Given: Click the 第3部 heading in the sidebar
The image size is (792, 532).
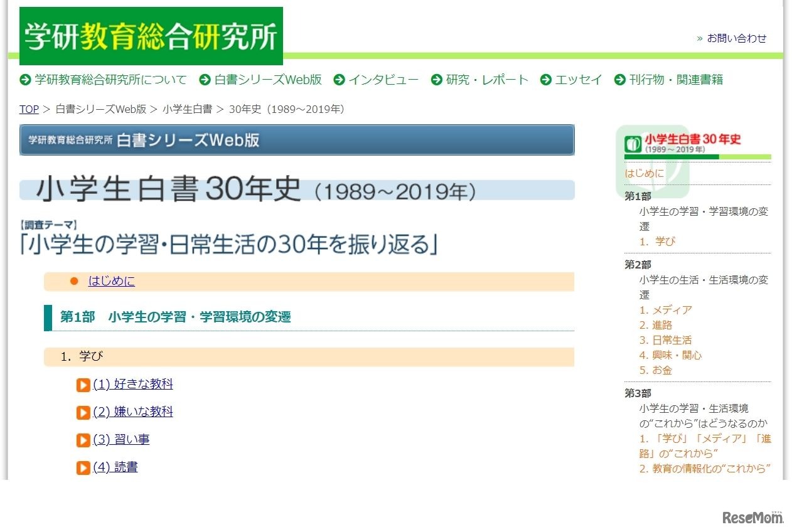Looking at the screenshot, I should click(638, 393).
